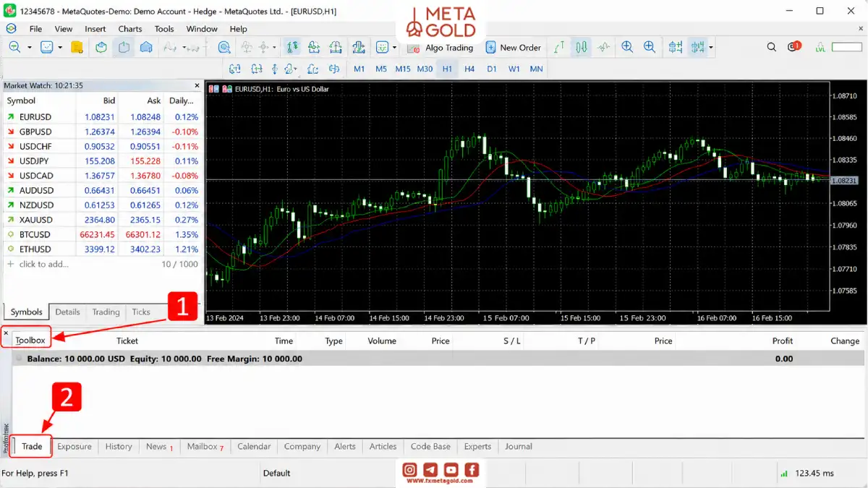This screenshot has height=488, width=868.
Task: Select the XAUUSD row in Market Watch
Action: click(x=102, y=220)
